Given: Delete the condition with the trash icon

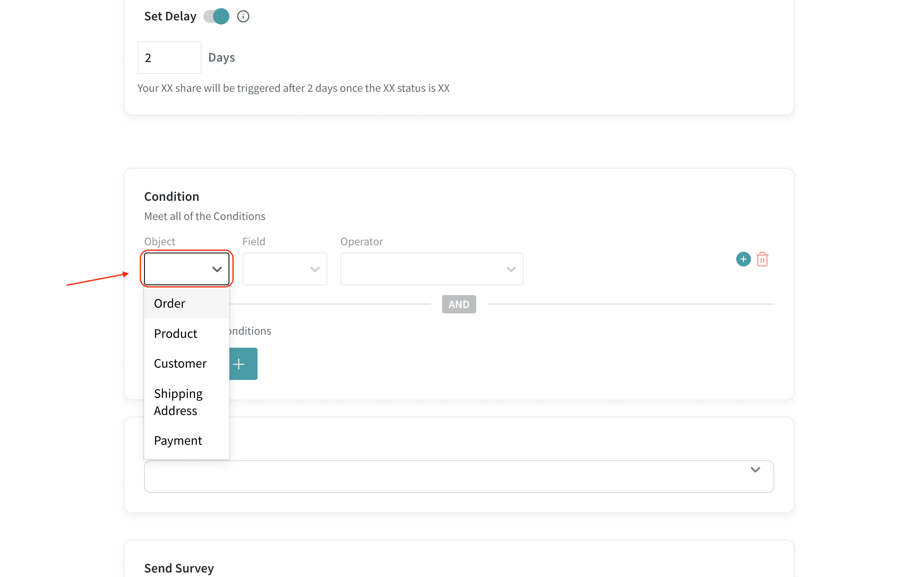Looking at the screenshot, I should [762, 259].
